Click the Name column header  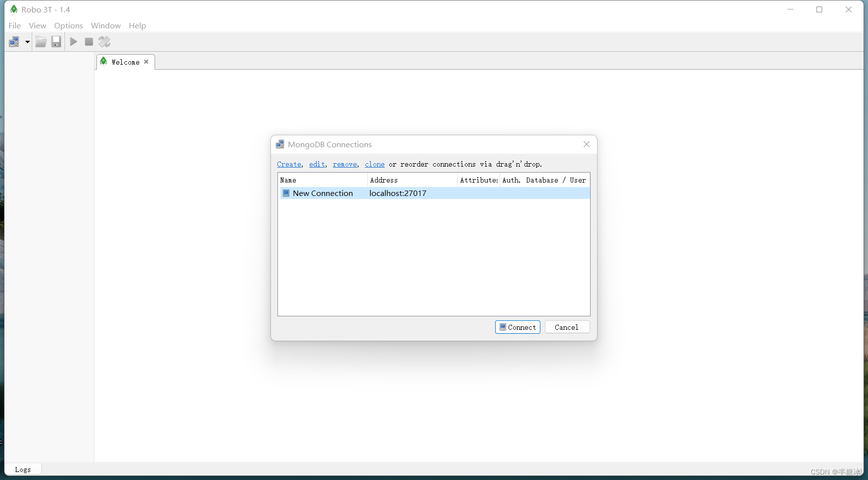pyautogui.click(x=323, y=180)
